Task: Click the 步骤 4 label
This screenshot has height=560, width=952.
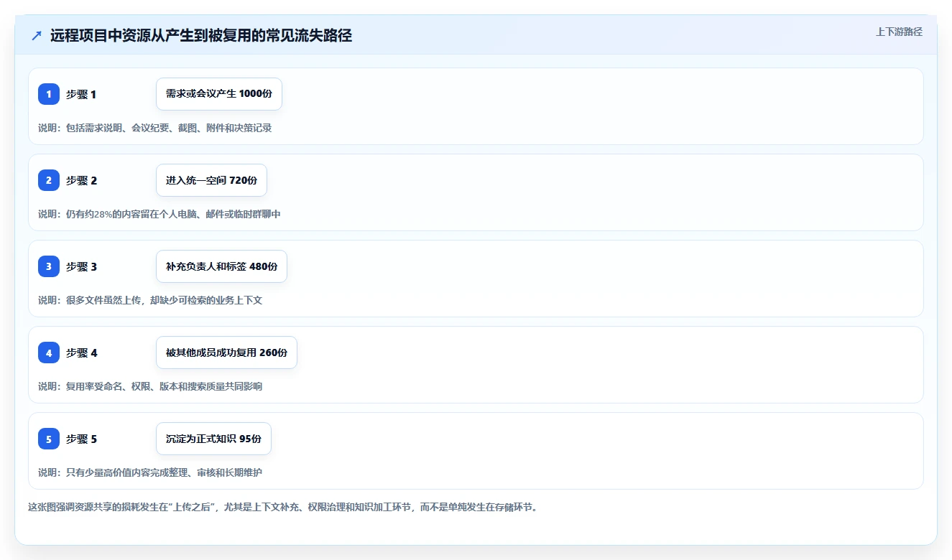Action: pyautogui.click(x=81, y=353)
